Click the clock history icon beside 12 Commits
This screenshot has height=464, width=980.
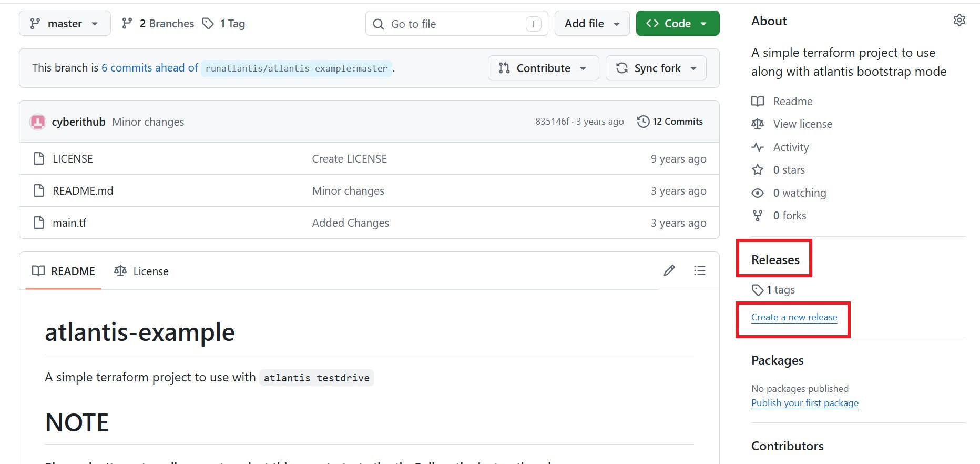[643, 122]
